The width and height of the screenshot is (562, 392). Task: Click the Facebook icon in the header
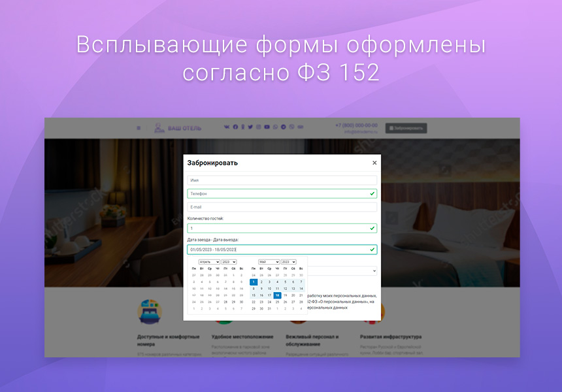pyautogui.click(x=236, y=127)
